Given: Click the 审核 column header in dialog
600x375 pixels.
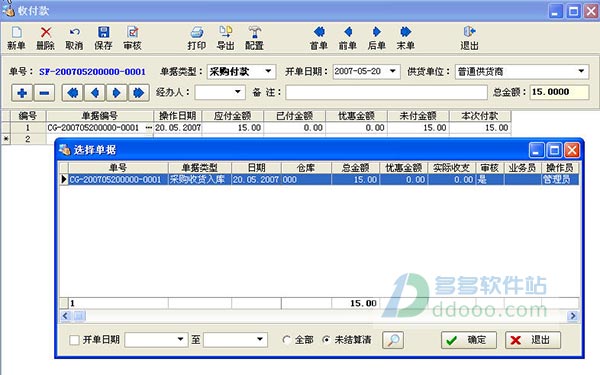Looking at the screenshot, I should [x=489, y=168].
